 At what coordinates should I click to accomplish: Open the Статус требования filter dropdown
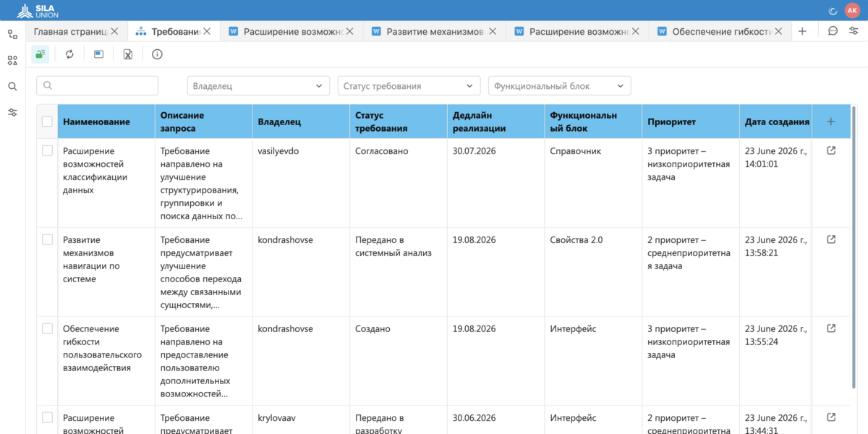click(409, 85)
